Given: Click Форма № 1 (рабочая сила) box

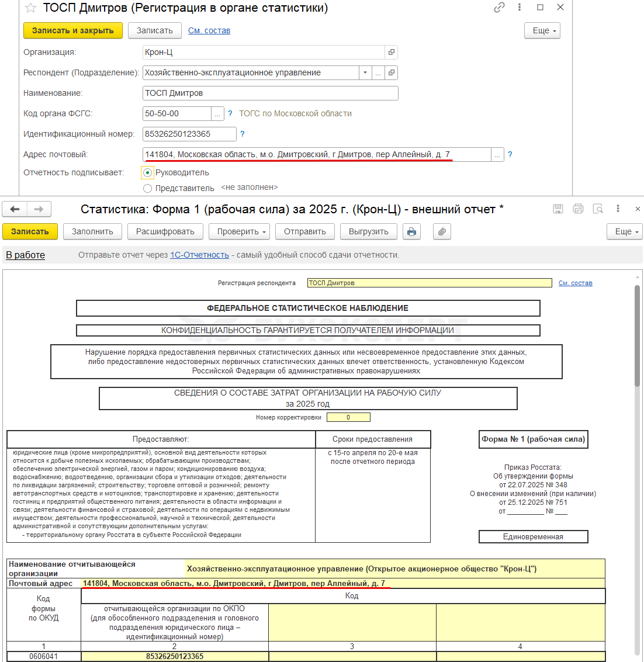Looking at the screenshot, I should pos(533,439).
